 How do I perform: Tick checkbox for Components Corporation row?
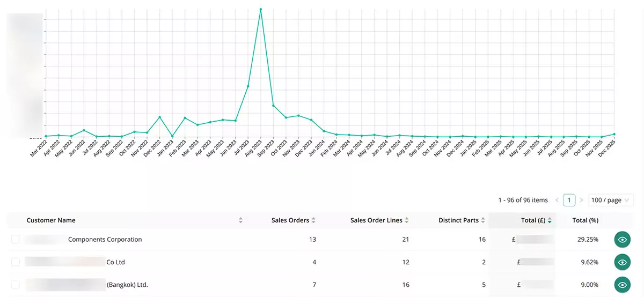16,240
